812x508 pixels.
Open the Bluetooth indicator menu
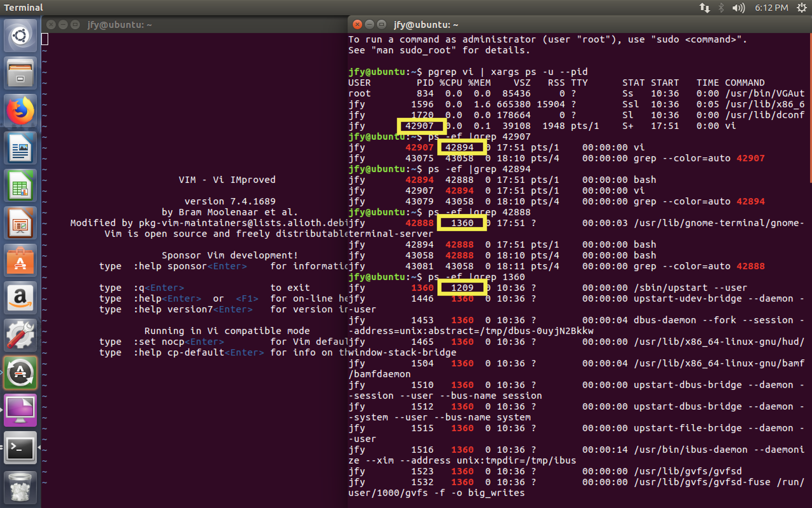[721, 7]
